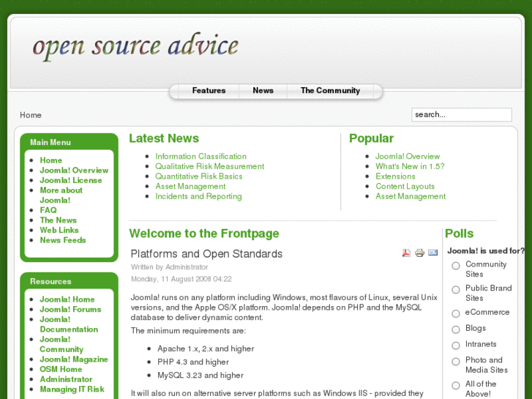Open The News in the Main Menu
532x399 pixels.
point(59,220)
